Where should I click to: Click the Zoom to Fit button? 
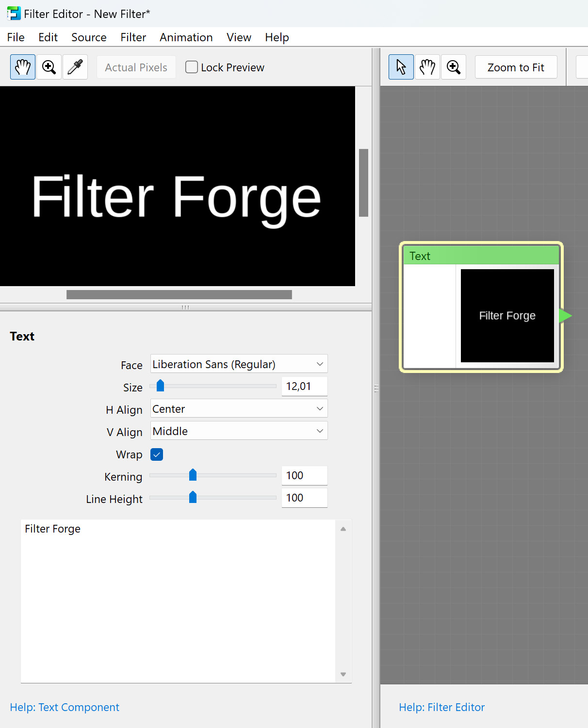(x=516, y=67)
